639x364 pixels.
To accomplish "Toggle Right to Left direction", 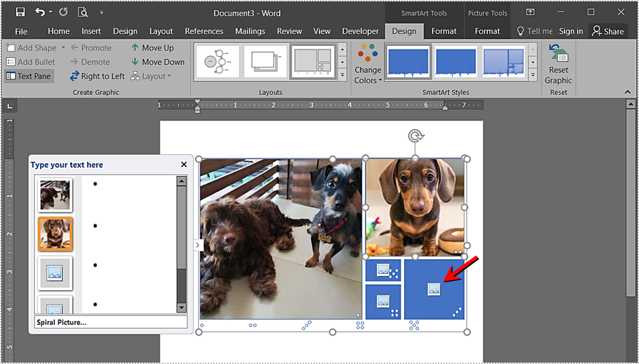I will pos(97,76).
